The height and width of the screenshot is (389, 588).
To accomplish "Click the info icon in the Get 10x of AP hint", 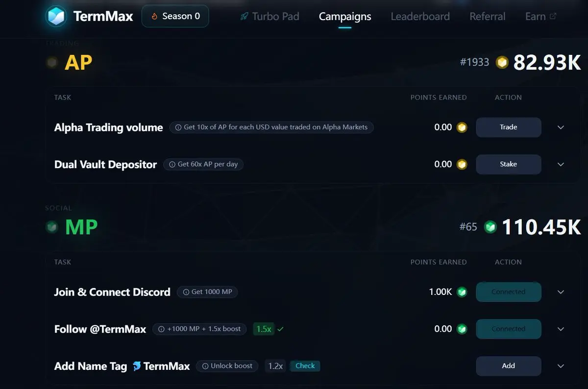I will [178, 127].
